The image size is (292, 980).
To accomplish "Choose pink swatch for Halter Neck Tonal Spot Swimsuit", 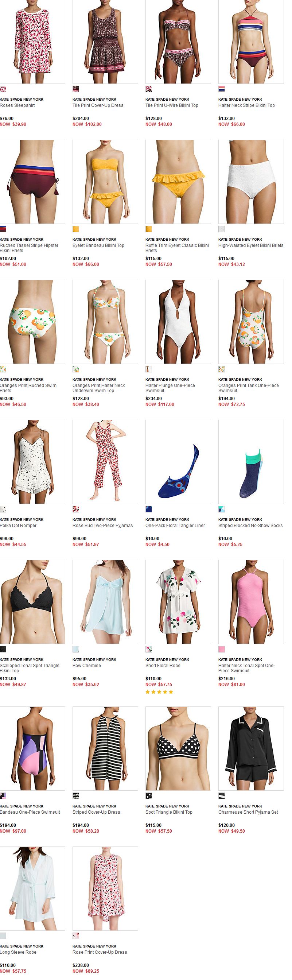I will coord(221,649).
